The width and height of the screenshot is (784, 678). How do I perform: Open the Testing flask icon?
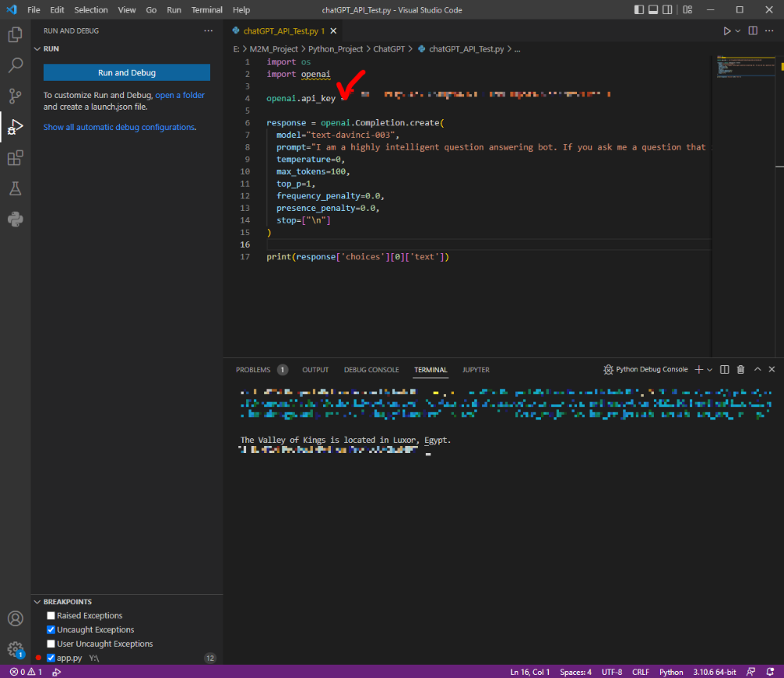click(15, 188)
